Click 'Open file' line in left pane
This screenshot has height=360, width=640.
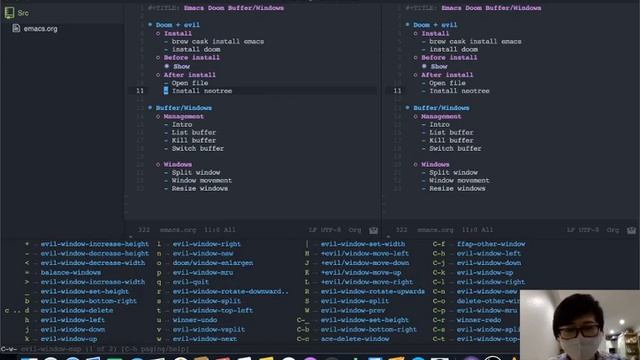coord(190,83)
